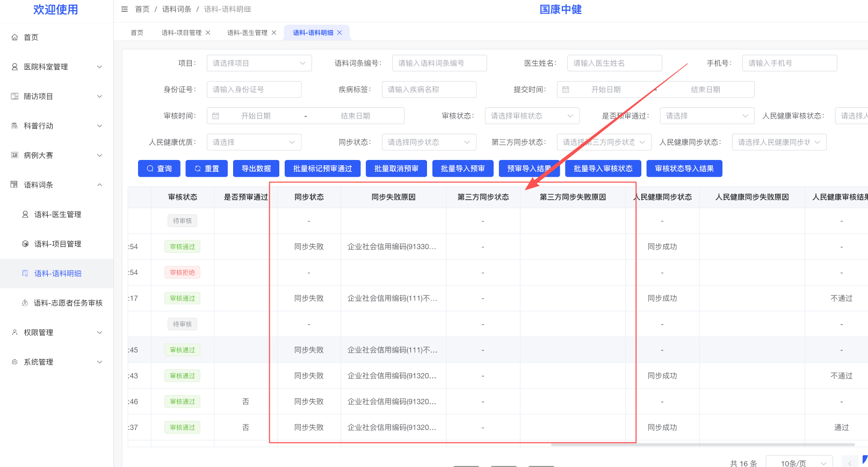The width and height of the screenshot is (868, 467).
Task: Click the 查询 search button
Action: pyautogui.click(x=159, y=169)
